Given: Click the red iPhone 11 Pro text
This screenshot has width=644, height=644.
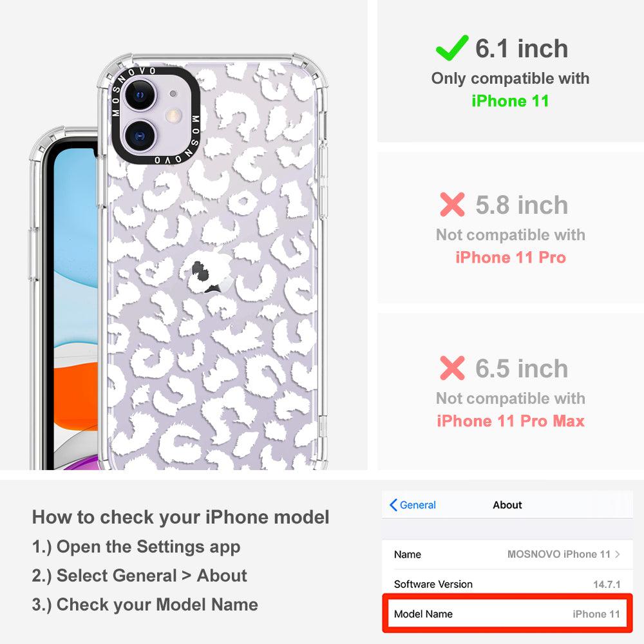Looking at the screenshot, I should [x=511, y=258].
